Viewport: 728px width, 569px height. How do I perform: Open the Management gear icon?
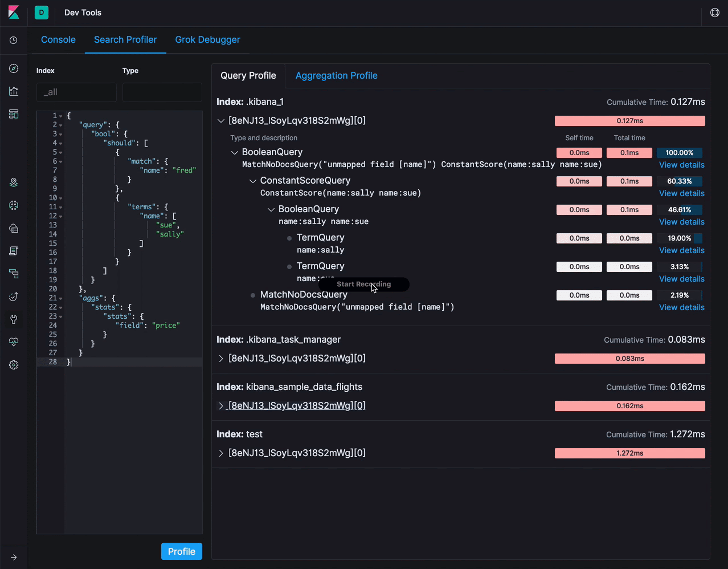[14, 365]
